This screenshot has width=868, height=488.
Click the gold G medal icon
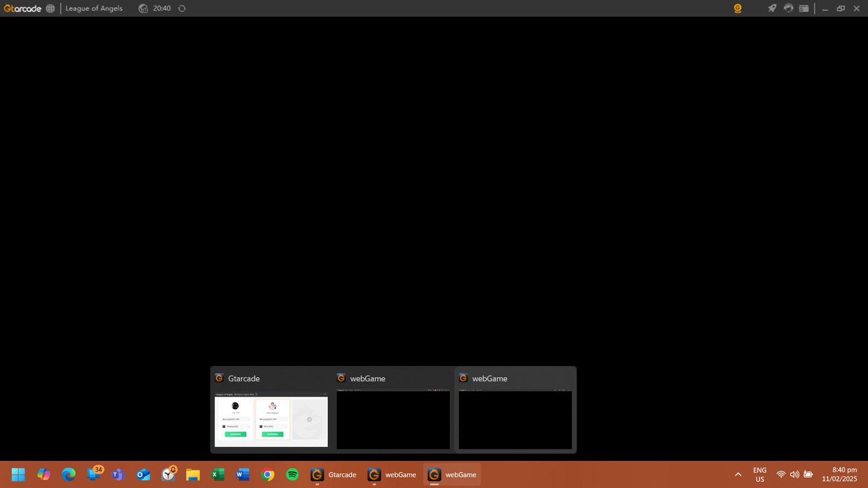pyautogui.click(x=737, y=8)
